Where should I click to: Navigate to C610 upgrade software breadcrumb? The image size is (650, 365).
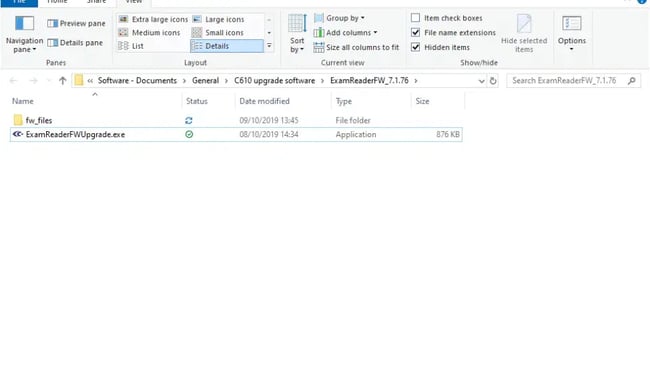point(274,81)
